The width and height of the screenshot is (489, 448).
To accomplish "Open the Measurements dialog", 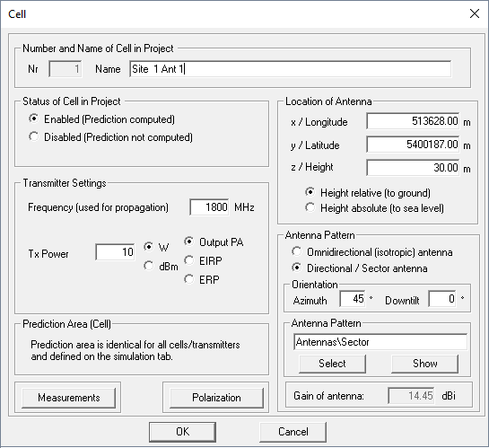I will point(68,398).
